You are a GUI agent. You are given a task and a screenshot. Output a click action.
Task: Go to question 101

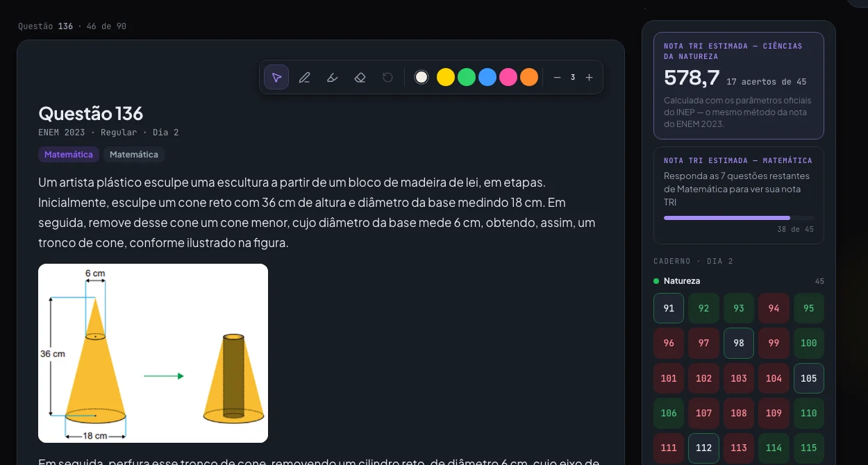[669, 378]
